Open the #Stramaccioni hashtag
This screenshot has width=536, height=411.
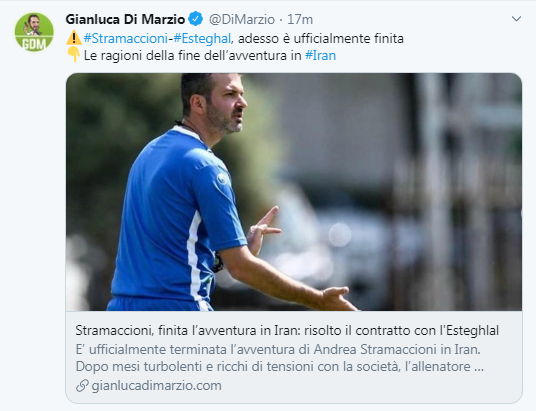coord(125,38)
